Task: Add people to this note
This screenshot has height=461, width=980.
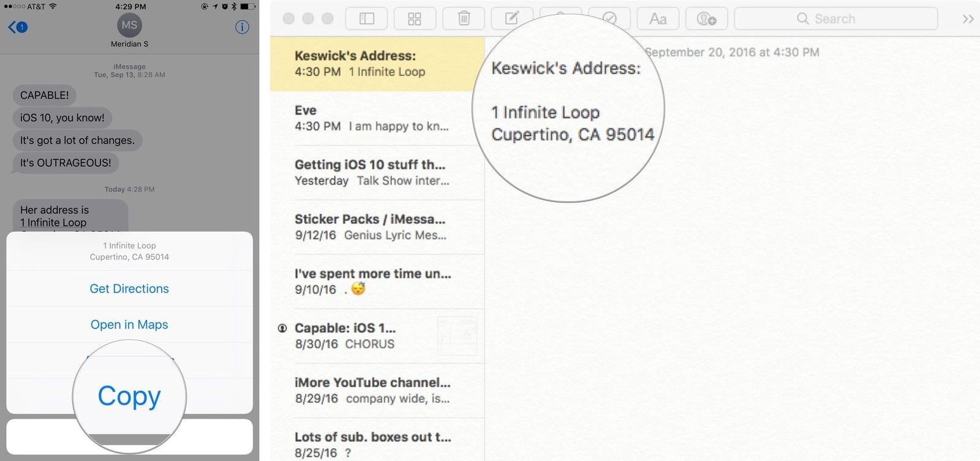Action: 707,19
